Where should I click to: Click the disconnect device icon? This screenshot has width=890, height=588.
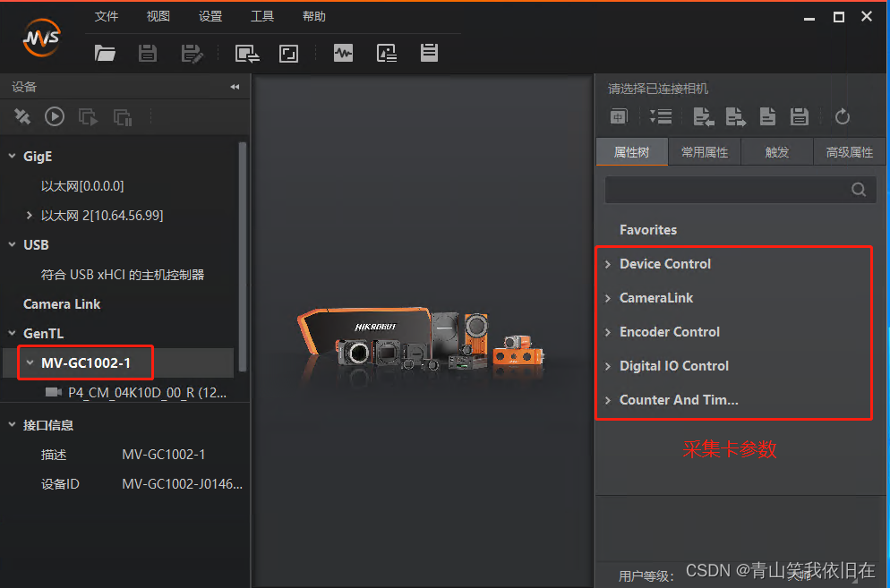(22, 117)
